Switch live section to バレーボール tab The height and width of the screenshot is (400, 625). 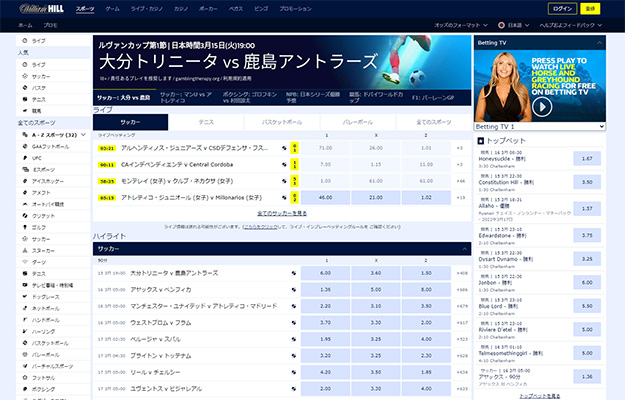[358, 122]
